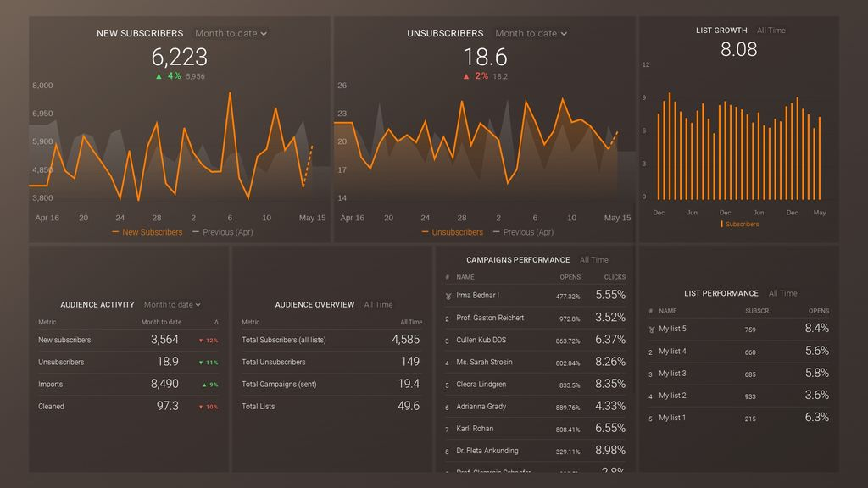Click trophy icon beside Irma Bednar I
This screenshot has width=868, height=488.
(x=448, y=296)
